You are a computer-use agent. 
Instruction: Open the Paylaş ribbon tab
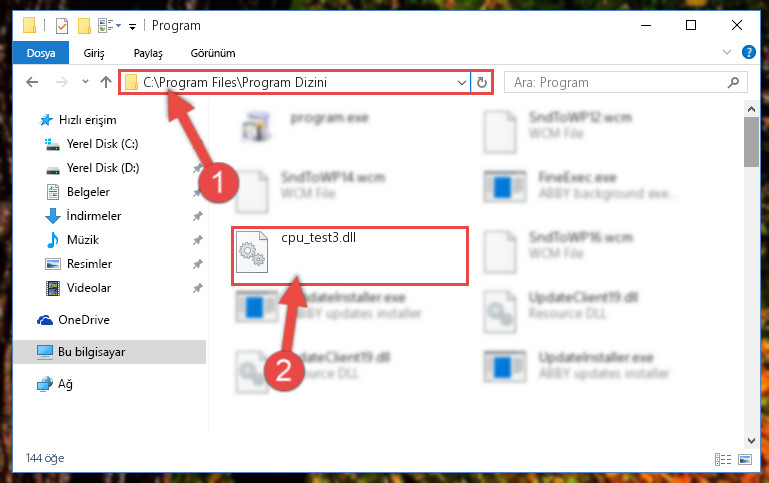tap(148, 53)
